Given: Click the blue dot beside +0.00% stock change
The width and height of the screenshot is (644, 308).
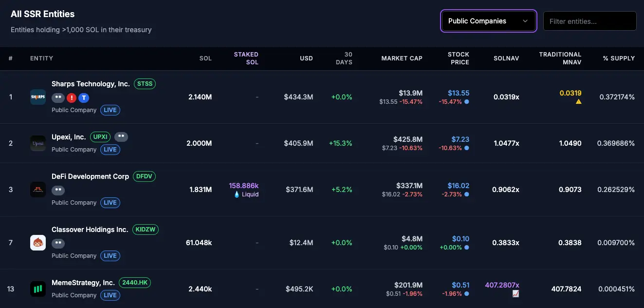Looking at the screenshot, I should tap(467, 248).
